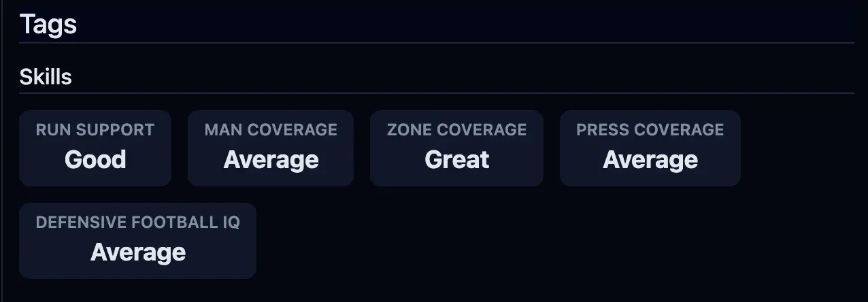
Task: Click the divider line beneath Tags heading
Action: [x=435, y=43]
